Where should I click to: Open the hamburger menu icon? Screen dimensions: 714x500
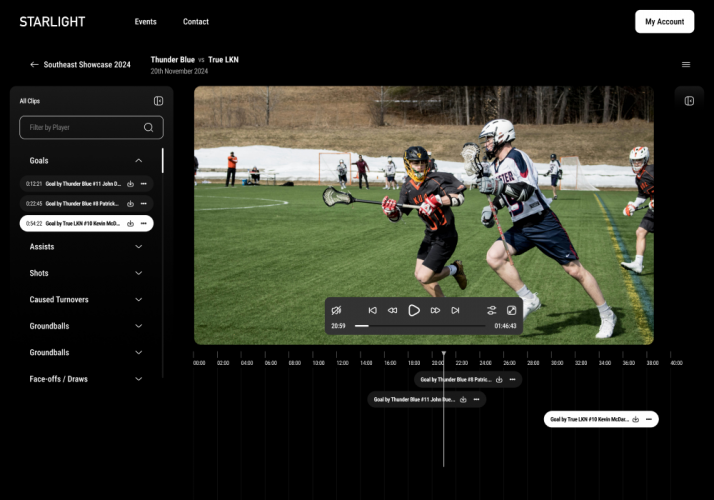(686, 65)
